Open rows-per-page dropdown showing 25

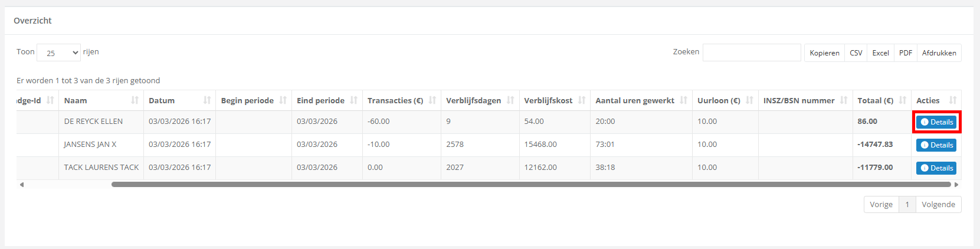pos(58,53)
